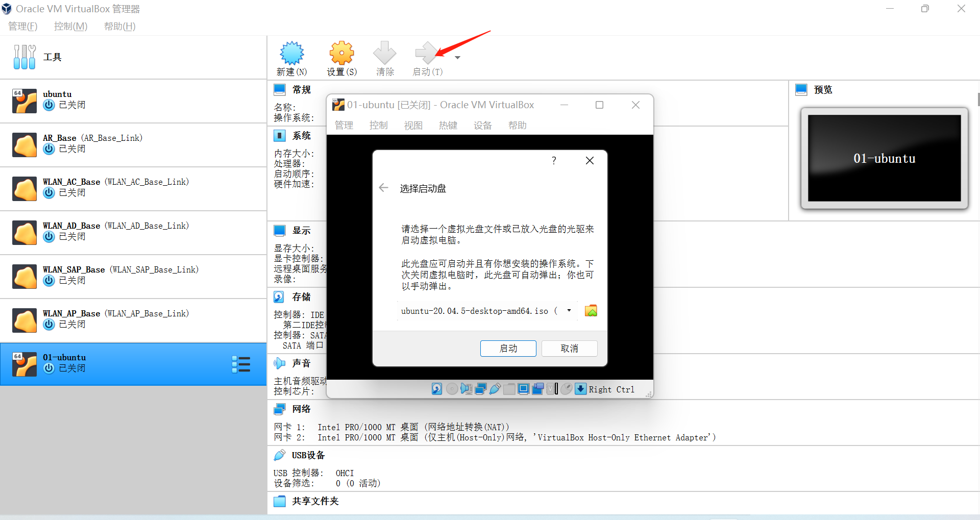Click the 网络 network section header
The width and height of the screenshot is (980, 520).
302,409
